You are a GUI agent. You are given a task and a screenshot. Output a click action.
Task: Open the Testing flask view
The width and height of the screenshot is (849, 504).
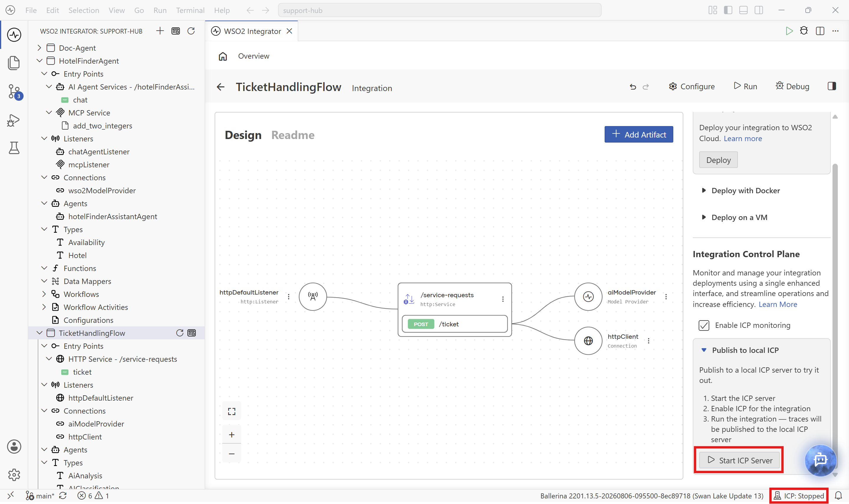pyautogui.click(x=14, y=148)
